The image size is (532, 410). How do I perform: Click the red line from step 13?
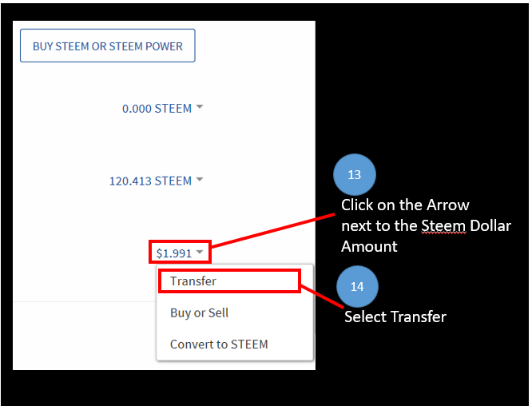[272, 232]
